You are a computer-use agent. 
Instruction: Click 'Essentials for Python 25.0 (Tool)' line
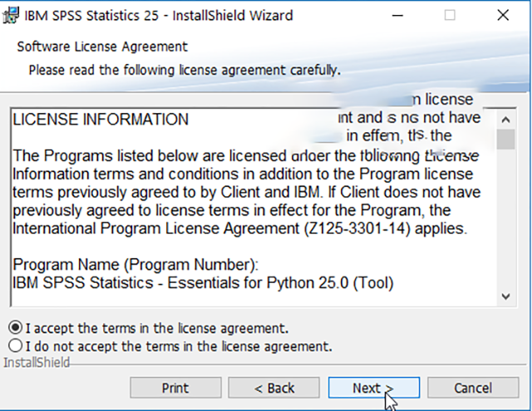point(203,283)
